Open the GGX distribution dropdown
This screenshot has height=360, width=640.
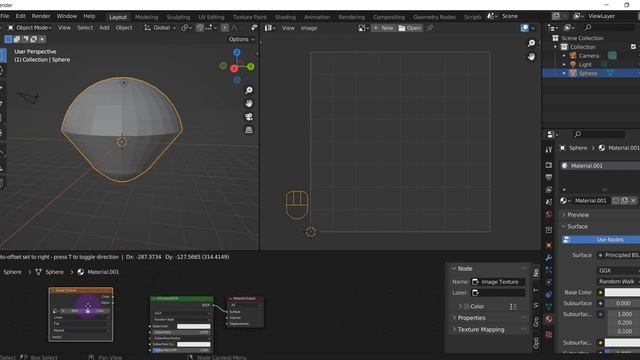(x=618, y=270)
